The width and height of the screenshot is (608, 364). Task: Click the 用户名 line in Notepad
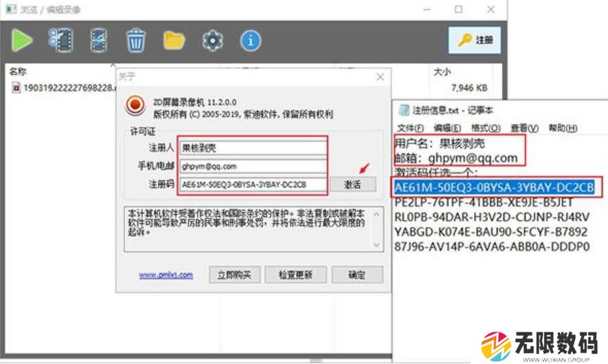coord(440,144)
